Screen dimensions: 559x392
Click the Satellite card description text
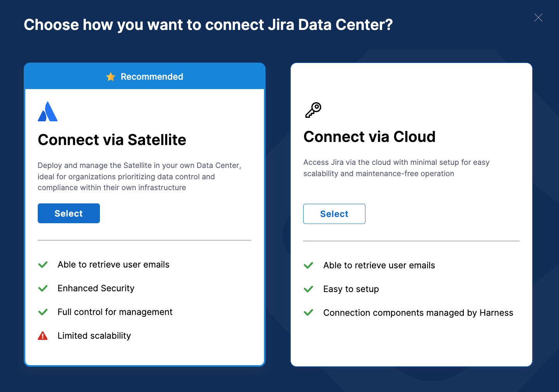[x=139, y=177]
